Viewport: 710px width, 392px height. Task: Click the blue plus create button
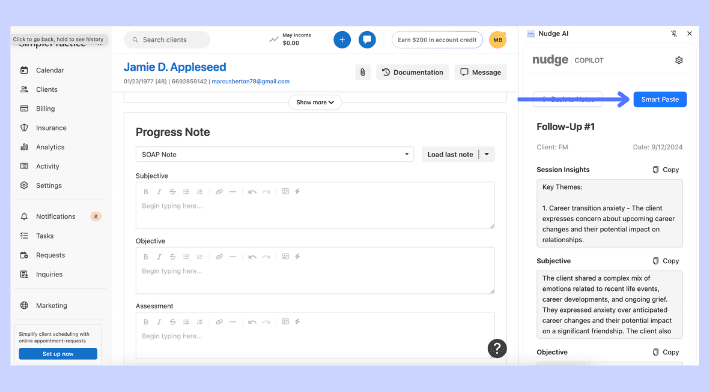tap(342, 40)
